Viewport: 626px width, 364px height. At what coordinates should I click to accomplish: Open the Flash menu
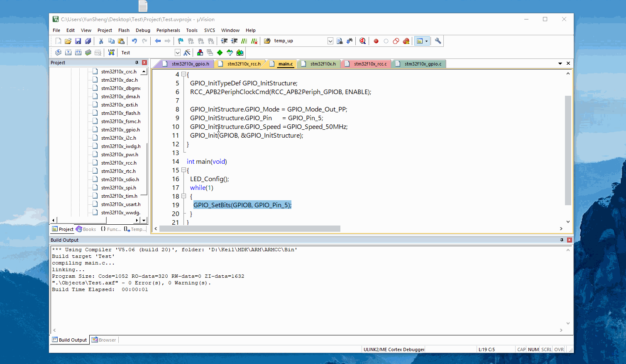(124, 30)
